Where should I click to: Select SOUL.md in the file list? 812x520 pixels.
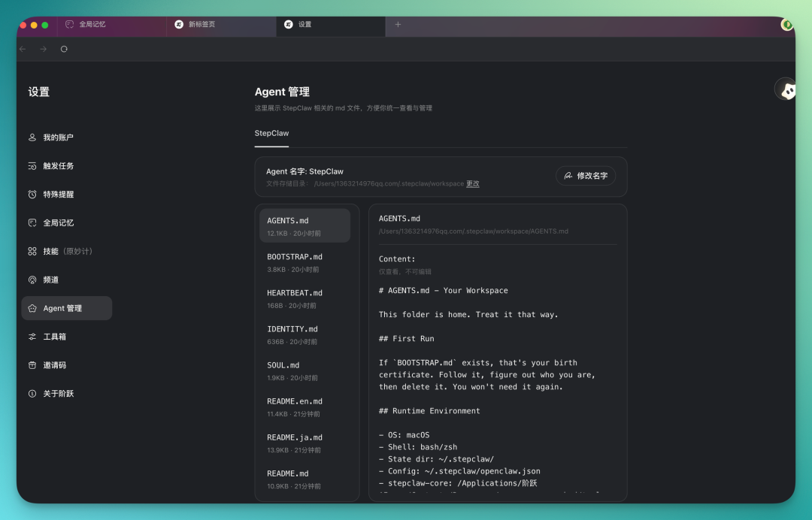point(304,371)
